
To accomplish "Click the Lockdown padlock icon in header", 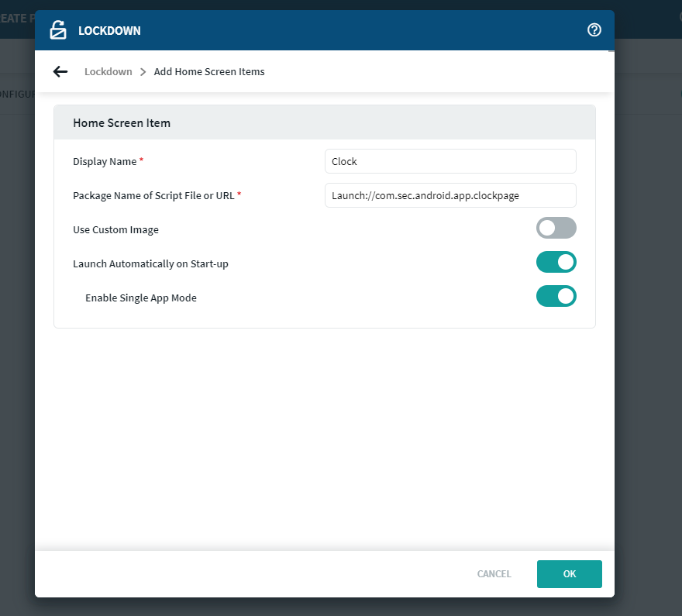I will [58, 30].
